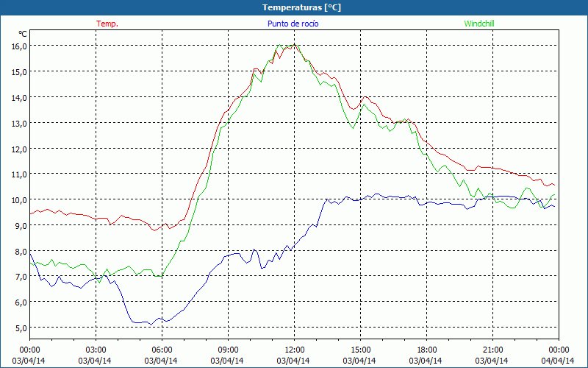Viewport: 588px width, 368px height.
Task: Click the date label under '12:00'
Action: coord(293,361)
